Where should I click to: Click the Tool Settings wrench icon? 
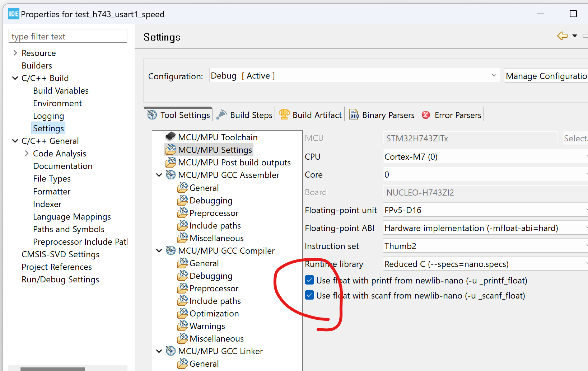click(x=152, y=114)
